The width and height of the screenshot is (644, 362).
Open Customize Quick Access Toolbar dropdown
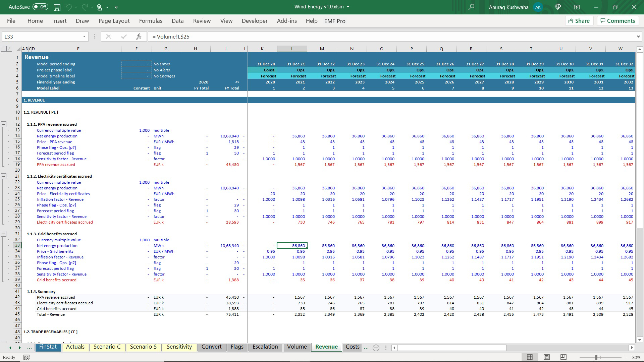pyautogui.click(x=116, y=7)
